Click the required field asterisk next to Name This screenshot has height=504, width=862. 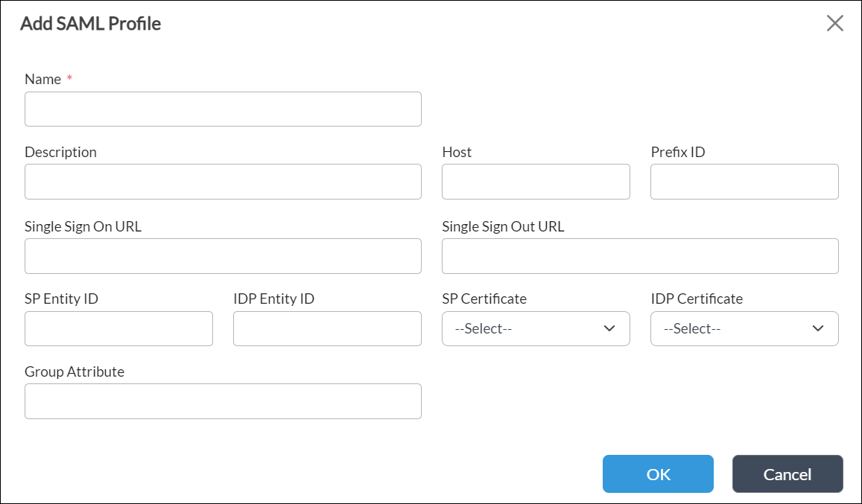(x=69, y=77)
